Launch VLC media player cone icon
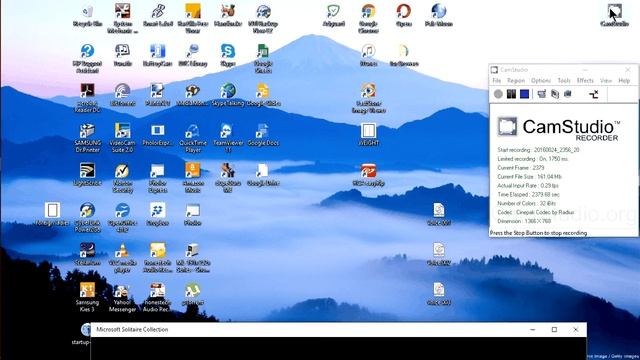 [122, 258]
